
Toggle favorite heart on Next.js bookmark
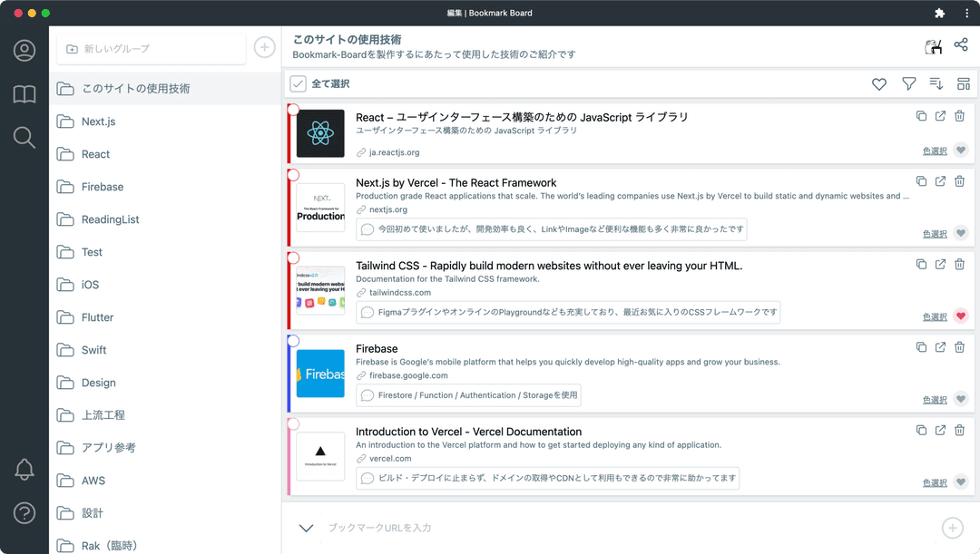pos(961,233)
